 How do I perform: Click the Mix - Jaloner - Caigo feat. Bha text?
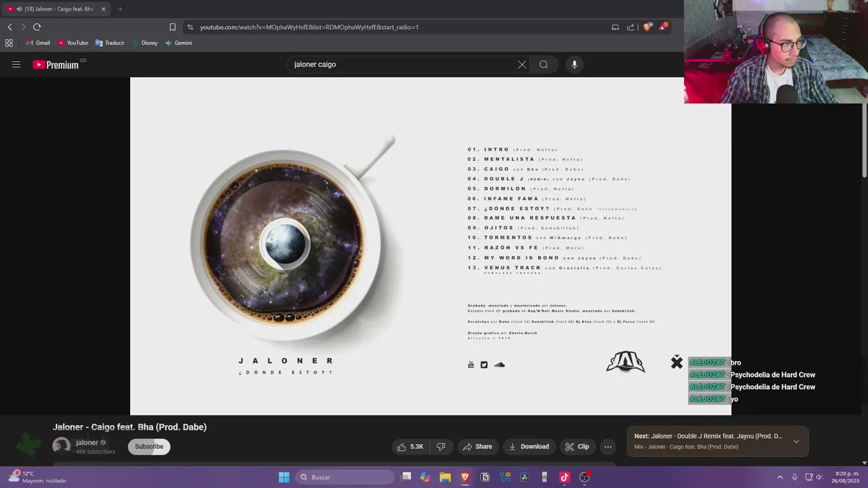tap(686, 447)
